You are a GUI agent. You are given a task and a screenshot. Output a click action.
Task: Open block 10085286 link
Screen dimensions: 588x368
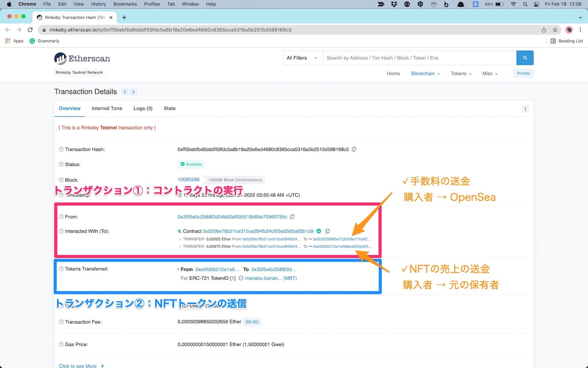[x=189, y=180]
